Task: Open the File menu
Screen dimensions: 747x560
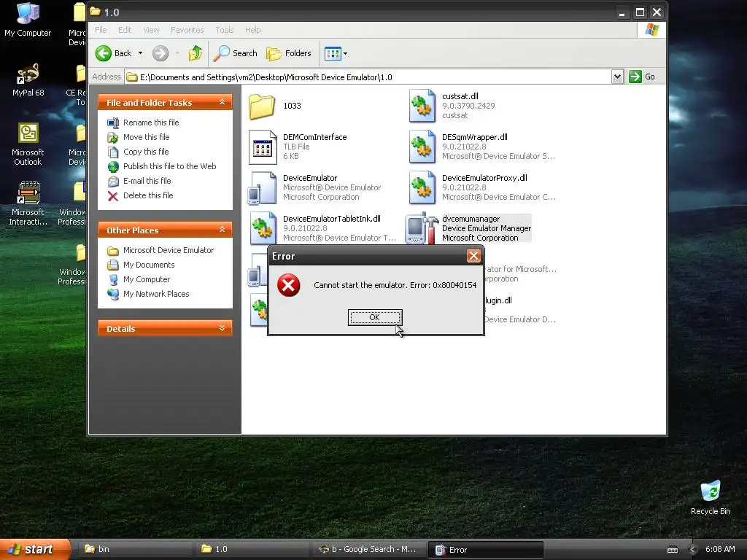Action: click(x=101, y=30)
